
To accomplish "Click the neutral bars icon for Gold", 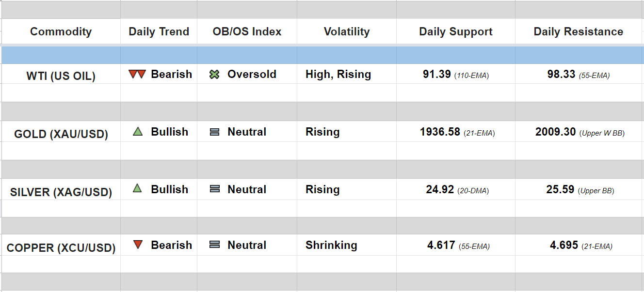I will 214,132.
